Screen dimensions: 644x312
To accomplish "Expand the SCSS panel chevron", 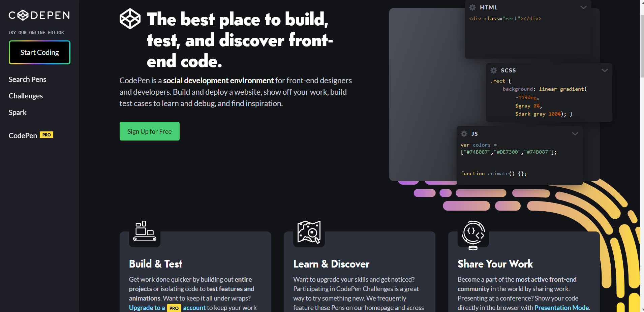I will coord(605,70).
